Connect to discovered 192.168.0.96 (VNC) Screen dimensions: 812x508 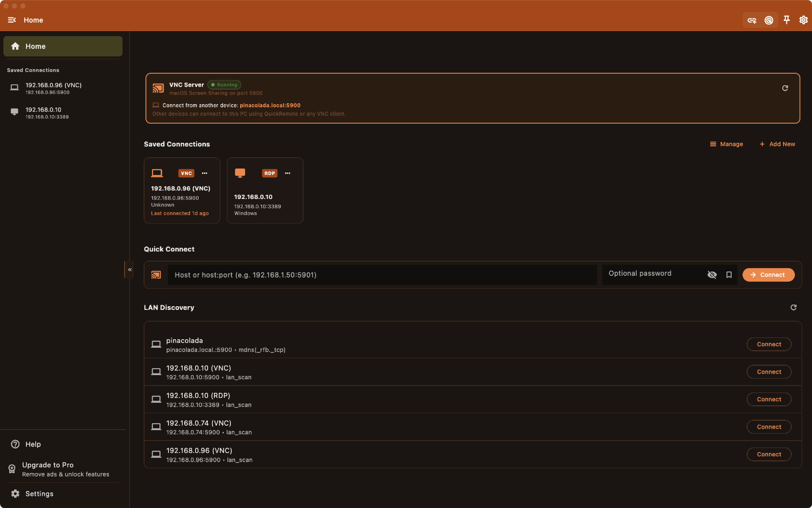(769, 455)
